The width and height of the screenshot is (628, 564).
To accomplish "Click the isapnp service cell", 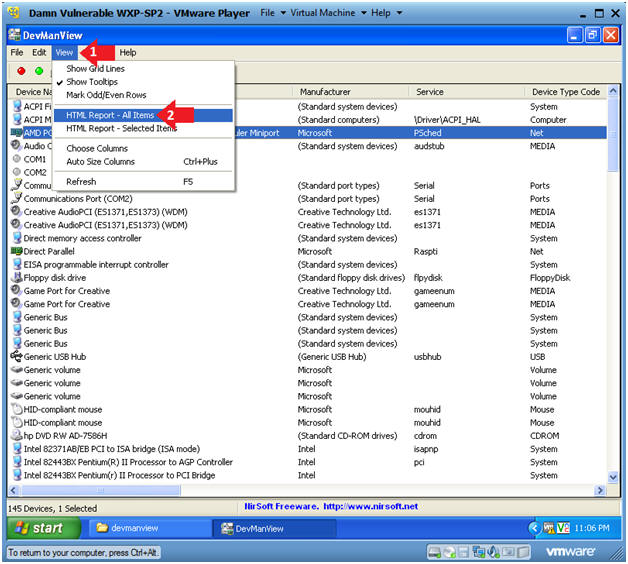I will coord(425,449).
